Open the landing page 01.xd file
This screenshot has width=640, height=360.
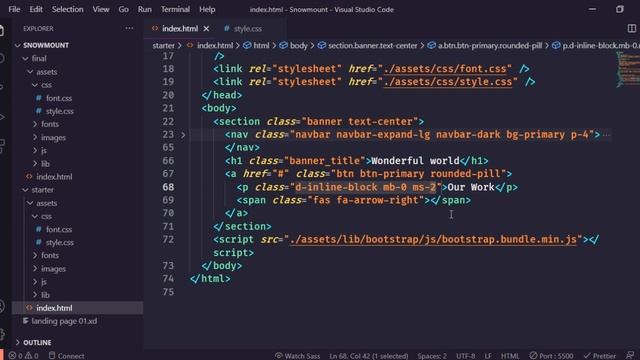[64, 321]
